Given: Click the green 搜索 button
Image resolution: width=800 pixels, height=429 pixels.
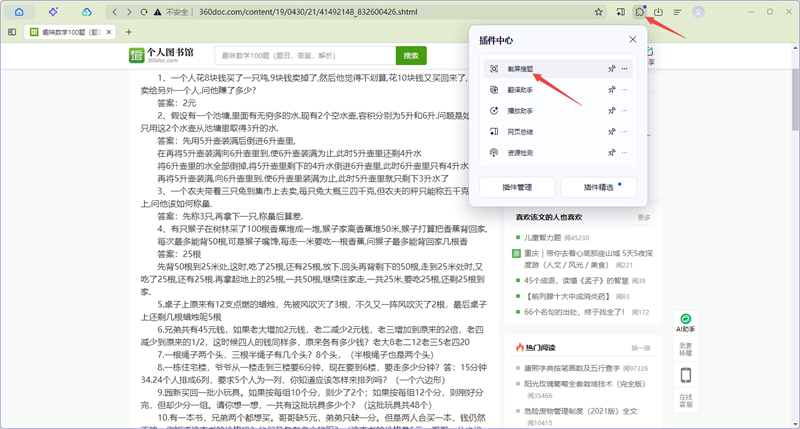Looking at the screenshot, I should coord(411,56).
